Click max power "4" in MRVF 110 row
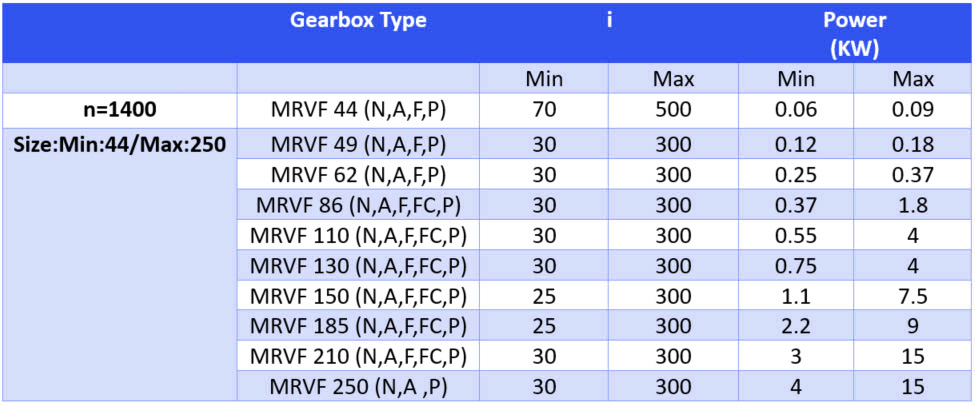The width and height of the screenshot is (975, 406). [x=913, y=235]
